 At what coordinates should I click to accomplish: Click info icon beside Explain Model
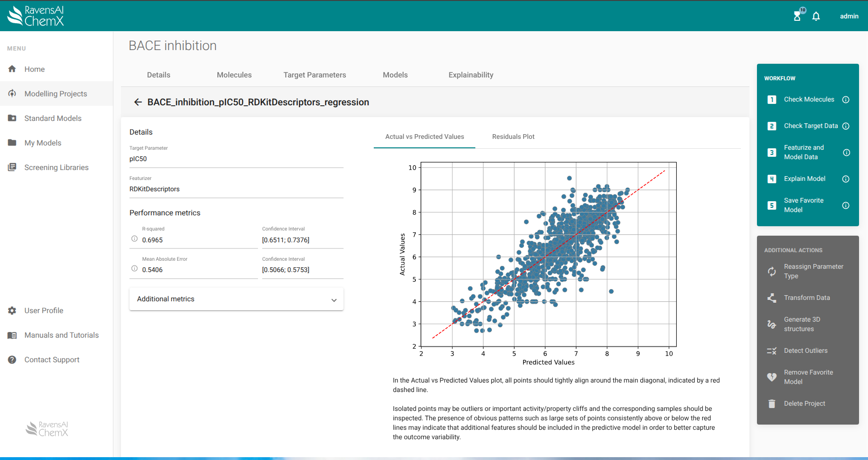[x=846, y=179]
